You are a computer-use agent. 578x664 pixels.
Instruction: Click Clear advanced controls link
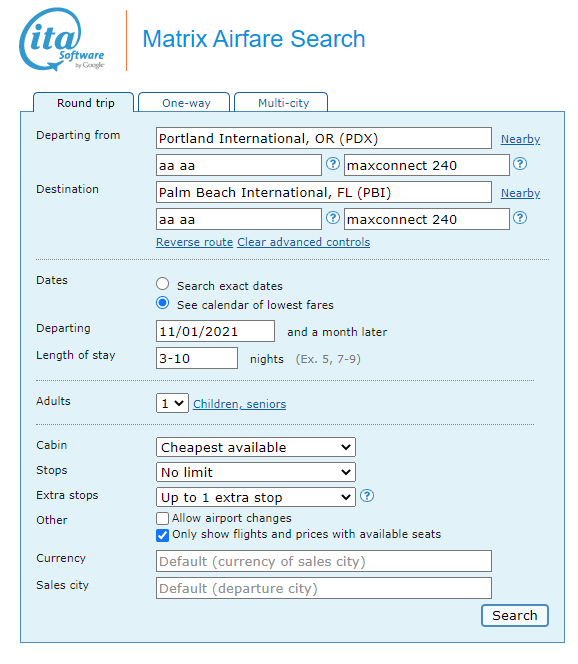(304, 242)
